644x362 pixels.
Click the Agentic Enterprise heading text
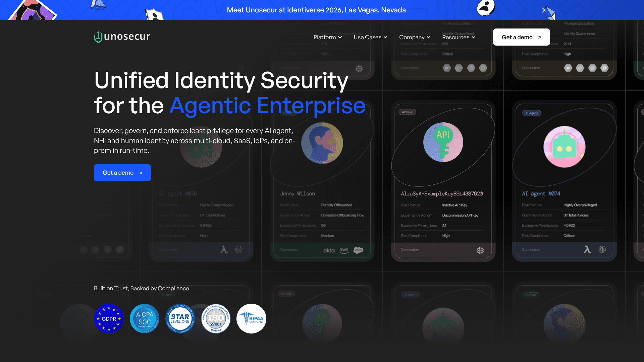tap(267, 106)
